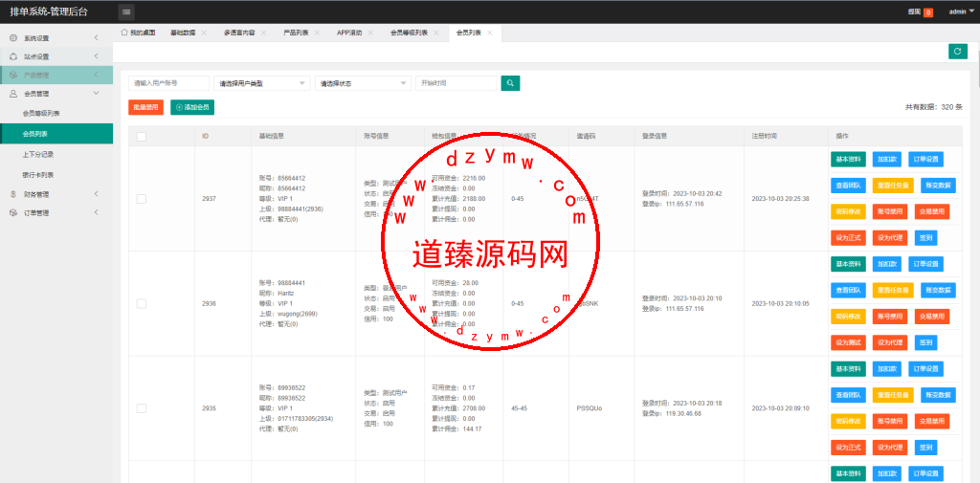Click 加扣款 for member 2937

click(x=887, y=160)
